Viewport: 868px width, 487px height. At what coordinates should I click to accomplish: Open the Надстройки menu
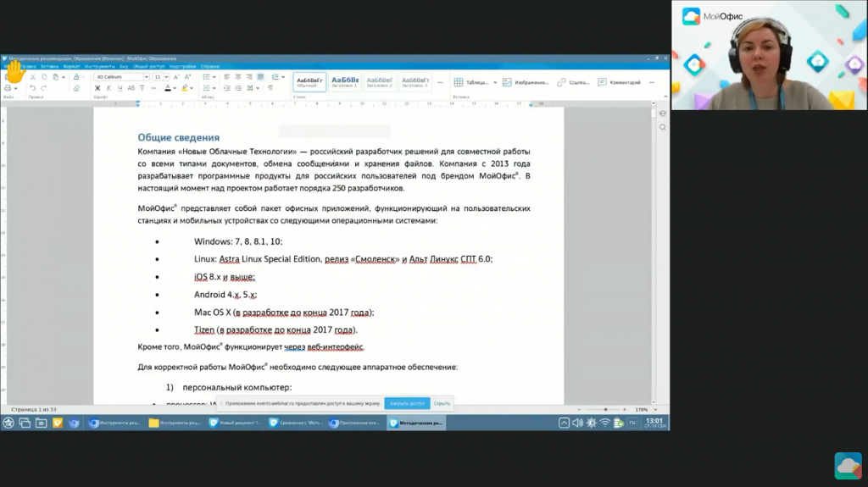point(183,66)
